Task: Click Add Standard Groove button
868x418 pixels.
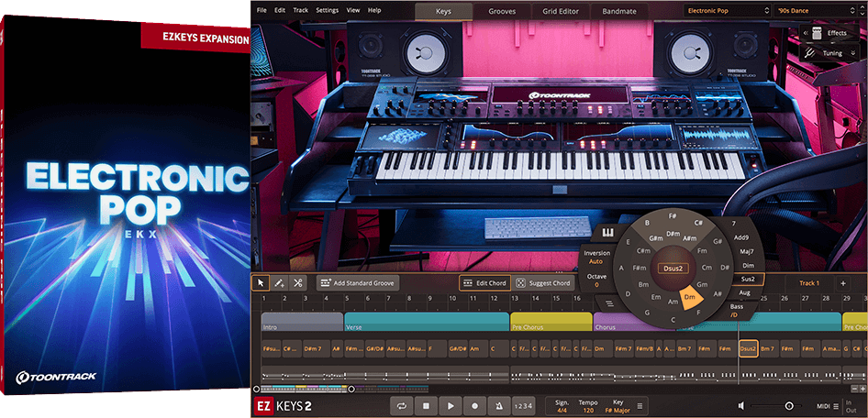Action: pyautogui.click(x=358, y=283)
